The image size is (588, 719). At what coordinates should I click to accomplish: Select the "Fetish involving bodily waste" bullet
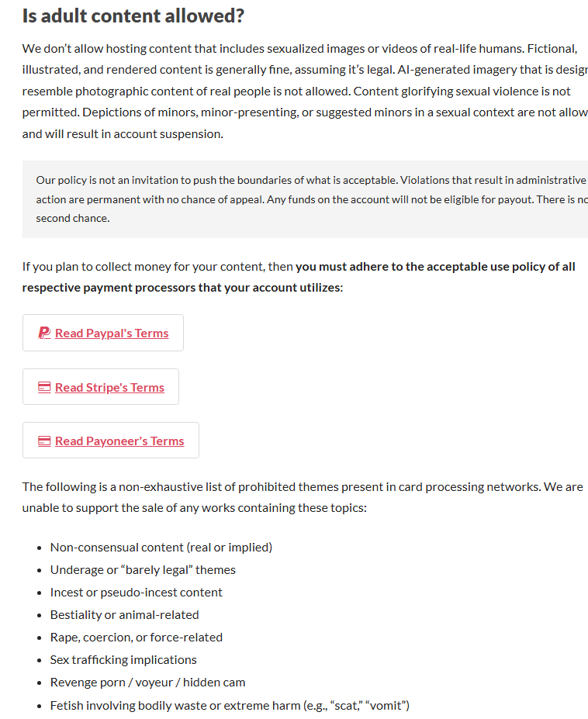(230, 705)
